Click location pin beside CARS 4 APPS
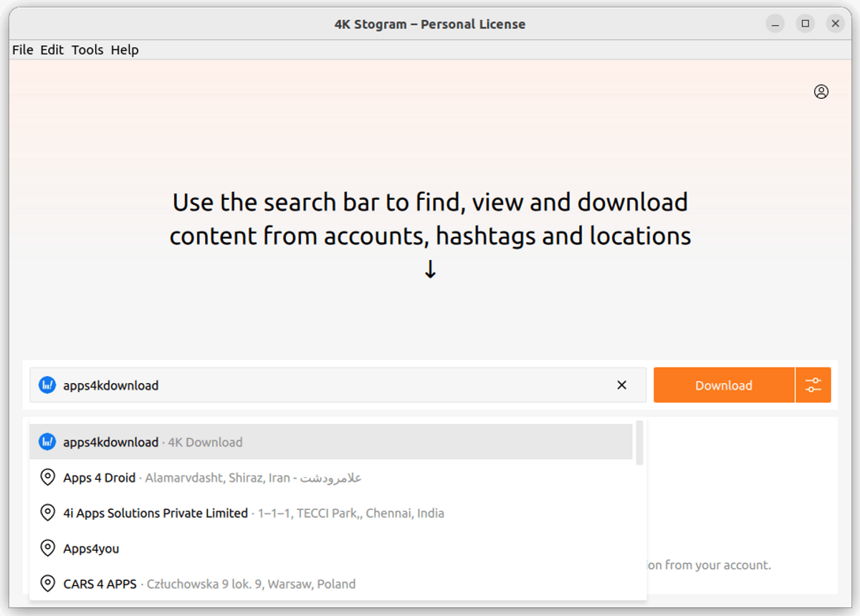This screenshot has height=616, width=860. click(x=47, y=584)
